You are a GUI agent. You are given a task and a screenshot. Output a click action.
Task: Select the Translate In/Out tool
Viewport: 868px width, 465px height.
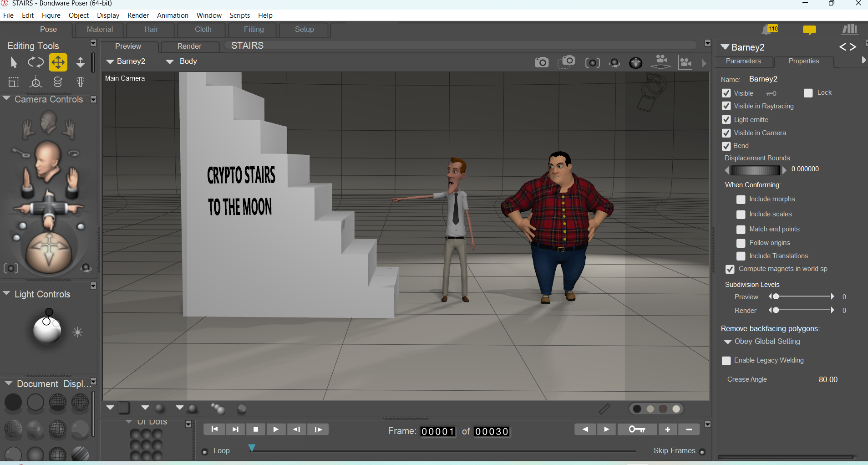pos(80,62)
